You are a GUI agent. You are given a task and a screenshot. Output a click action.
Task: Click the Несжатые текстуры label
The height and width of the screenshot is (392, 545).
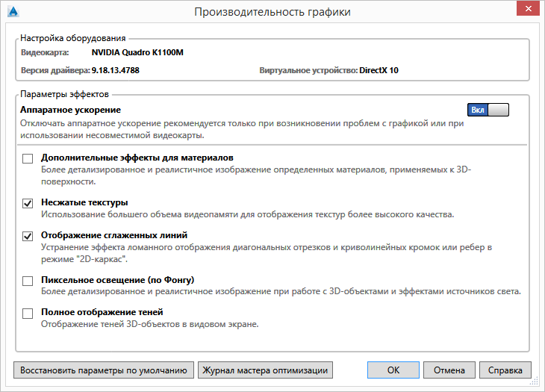coord(84,202)
